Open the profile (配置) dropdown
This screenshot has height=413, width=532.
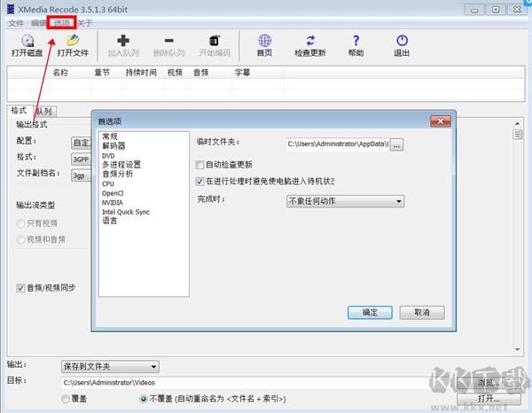(82, 143)
